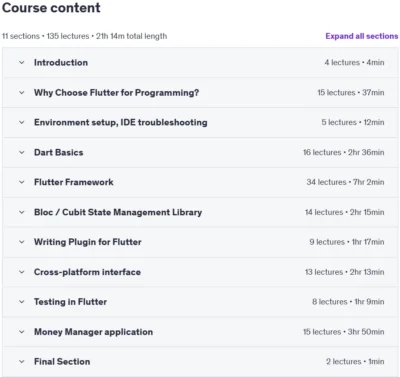Open Writing Plugin for Flutter chevron

22,242
